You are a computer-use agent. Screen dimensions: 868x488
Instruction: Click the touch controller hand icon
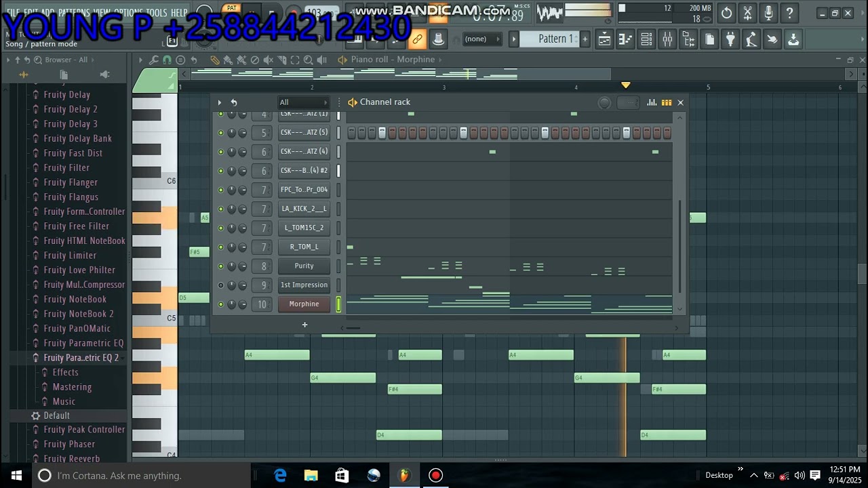pyautogui.click(x=772, y=39)
